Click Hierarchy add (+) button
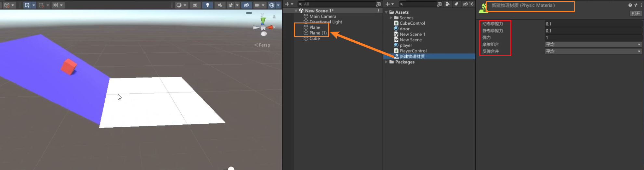This screenshot has height=170, width=644. [287, 4]
